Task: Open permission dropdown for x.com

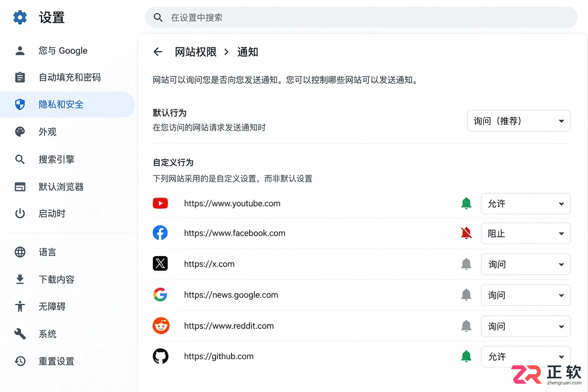Action: 526,264
